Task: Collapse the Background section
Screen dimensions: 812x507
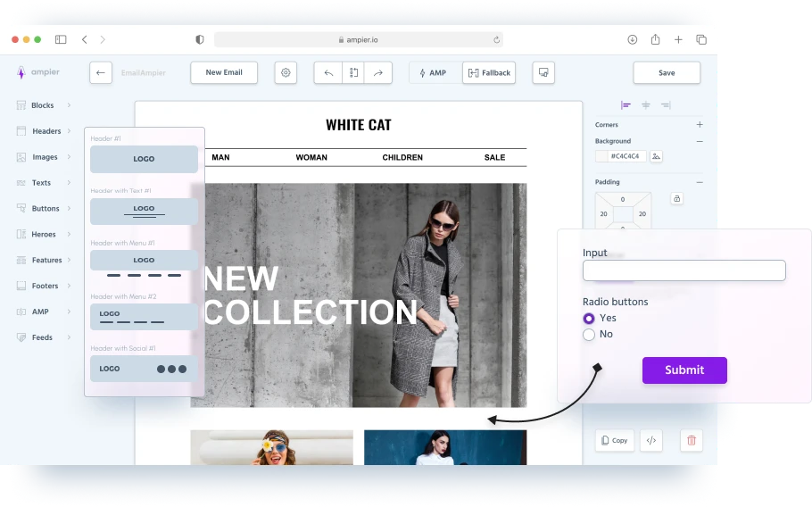Action: click(700, 141)
